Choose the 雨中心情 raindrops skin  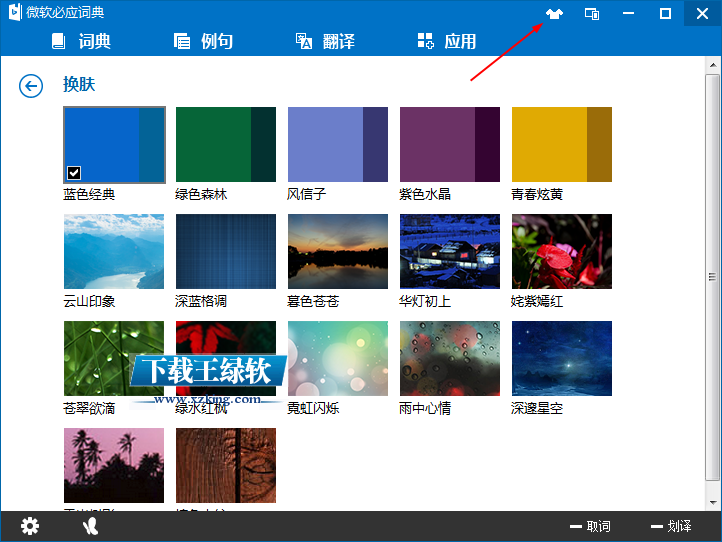(x=450, y=358)
